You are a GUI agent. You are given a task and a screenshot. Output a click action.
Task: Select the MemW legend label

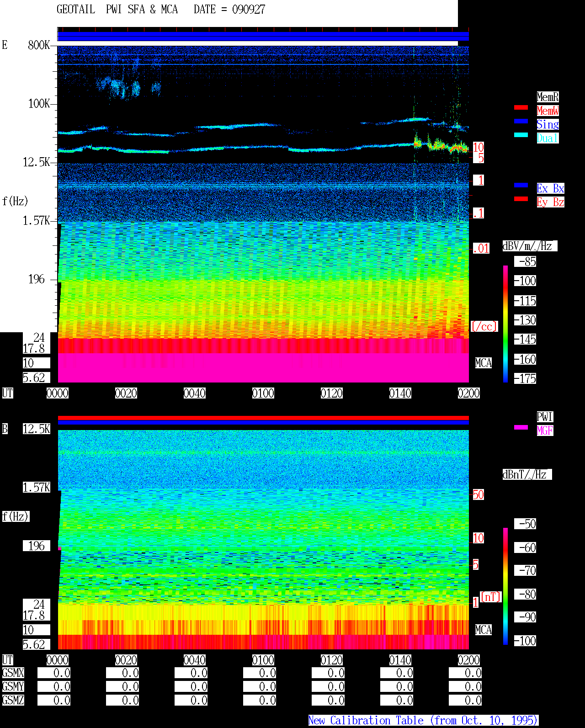click(548, 111)
